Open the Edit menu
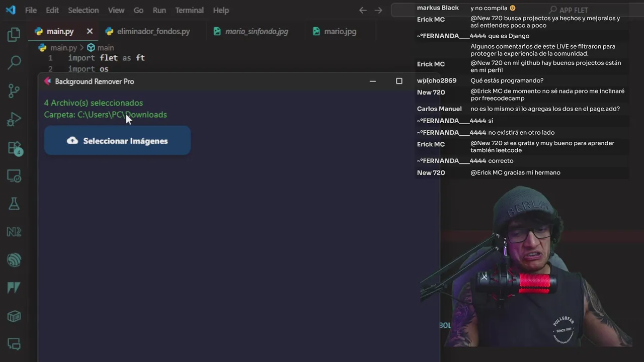644x362 pixels. [x=52, y=10]
